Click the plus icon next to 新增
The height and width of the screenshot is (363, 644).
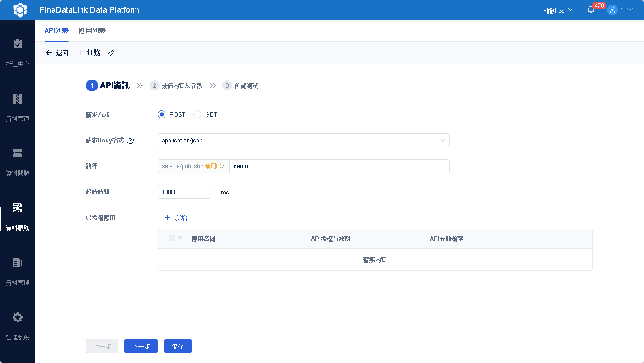(168, 218)
